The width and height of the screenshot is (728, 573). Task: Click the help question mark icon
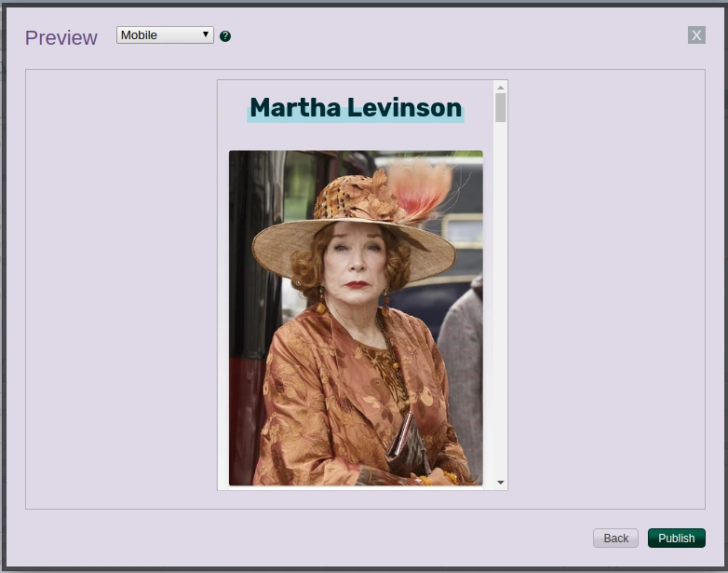225,36
